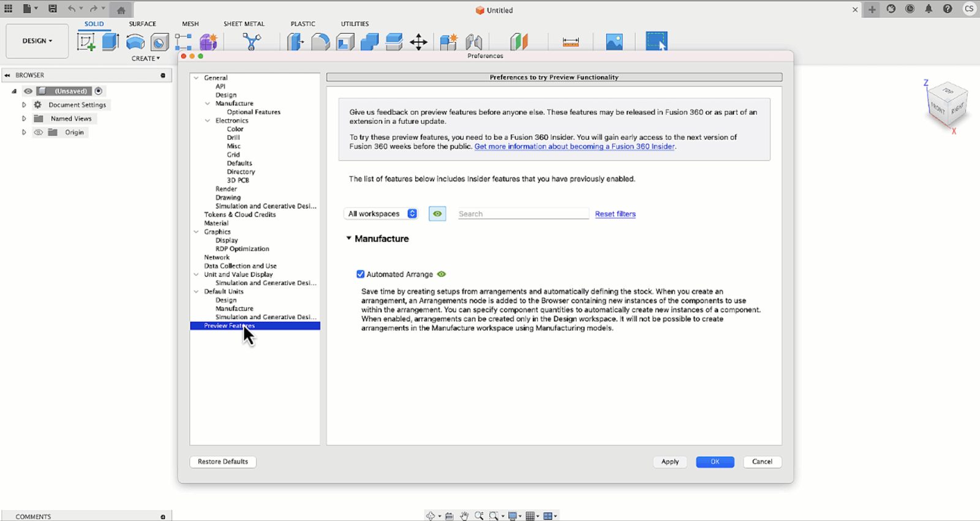Screen dimensions: 980x521
Task: Click the Save icon in top bar
Action: pyautogui.click(x=53, y=9)
